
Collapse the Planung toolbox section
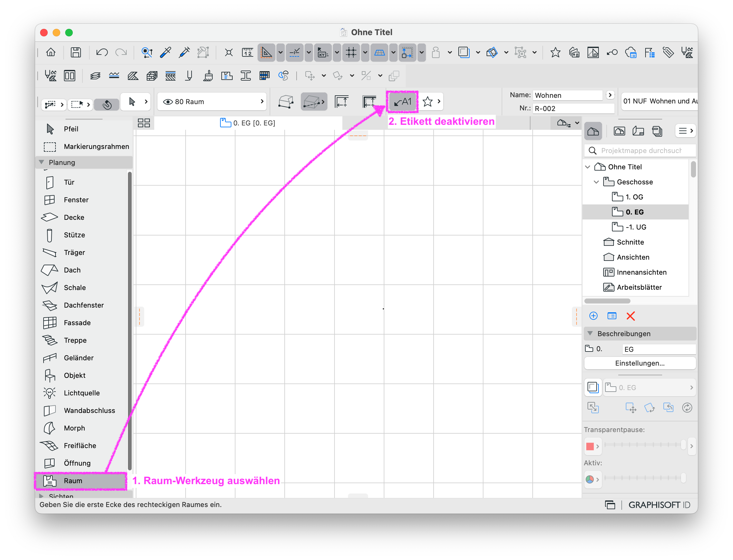click(x=42, y=162)
